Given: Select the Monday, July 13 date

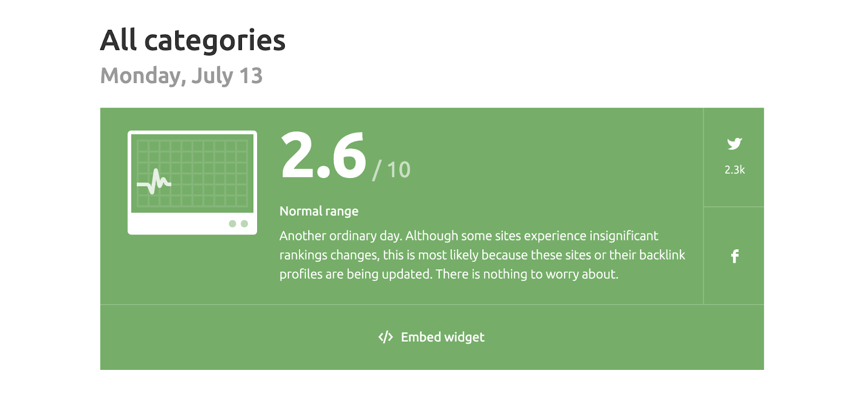Looking at the screenshot, I should [181, 75].
